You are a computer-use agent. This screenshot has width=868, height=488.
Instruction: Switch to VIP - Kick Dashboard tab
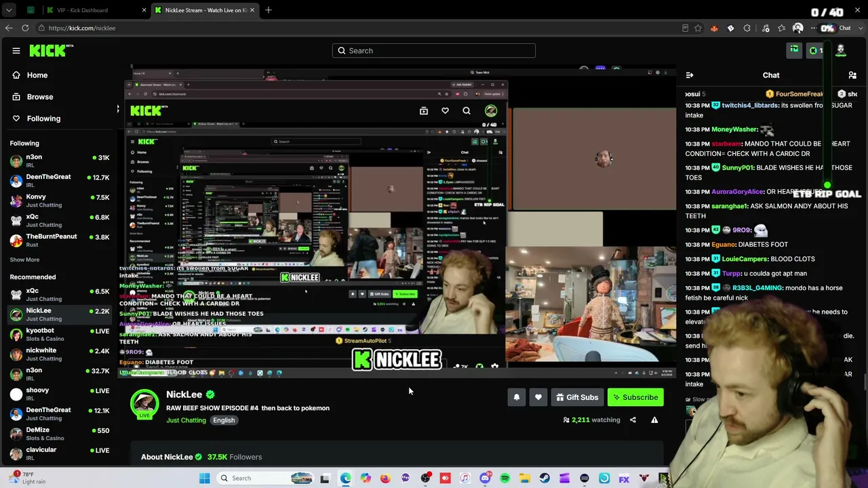[x=94, y=10]
